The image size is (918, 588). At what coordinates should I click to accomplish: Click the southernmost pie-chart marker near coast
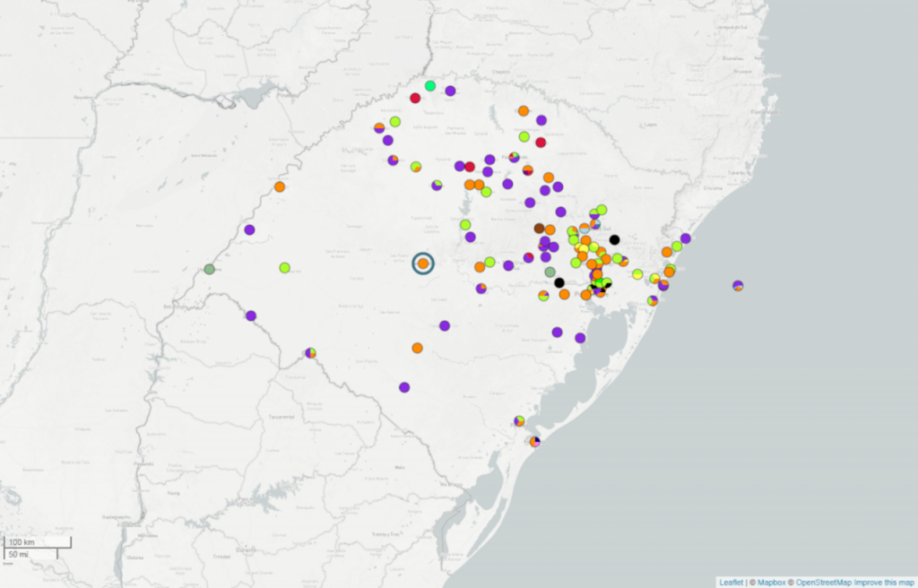(x=535, y=441)
